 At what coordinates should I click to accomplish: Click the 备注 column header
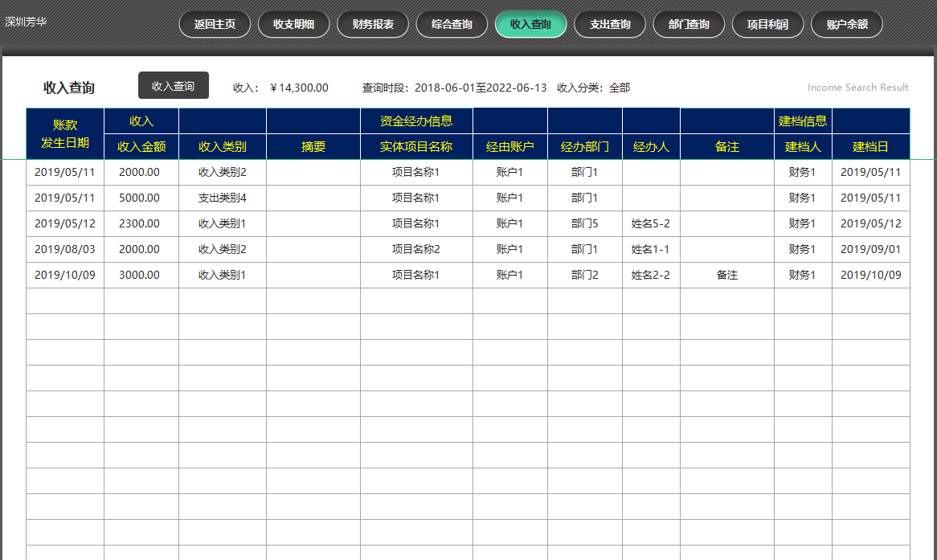click(727, 146)
